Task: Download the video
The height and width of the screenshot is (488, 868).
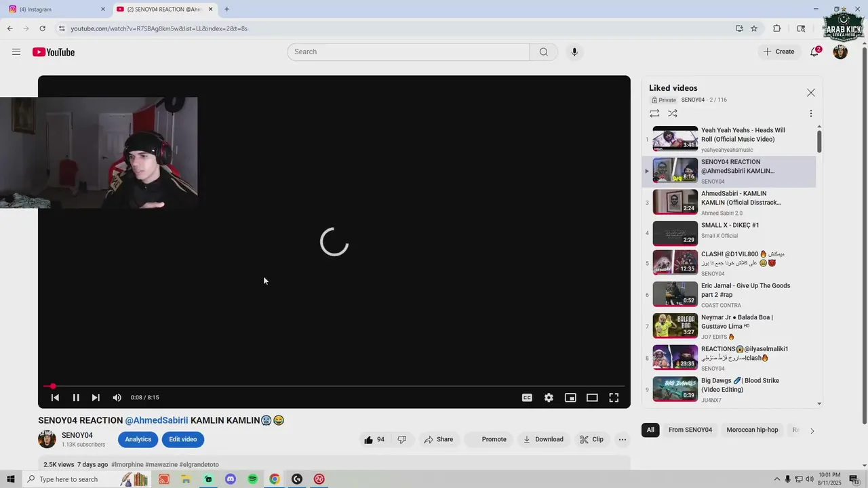Action: point(543,439)
